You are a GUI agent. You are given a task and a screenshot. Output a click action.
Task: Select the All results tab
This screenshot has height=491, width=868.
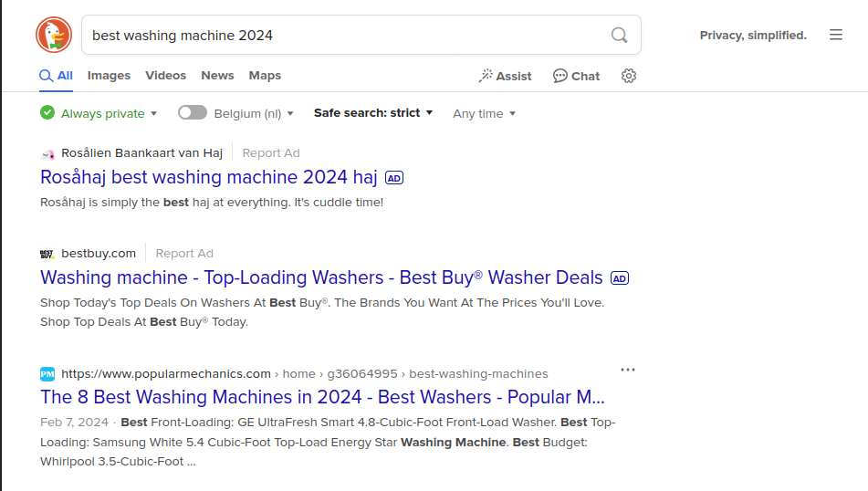tap(56, 75)
